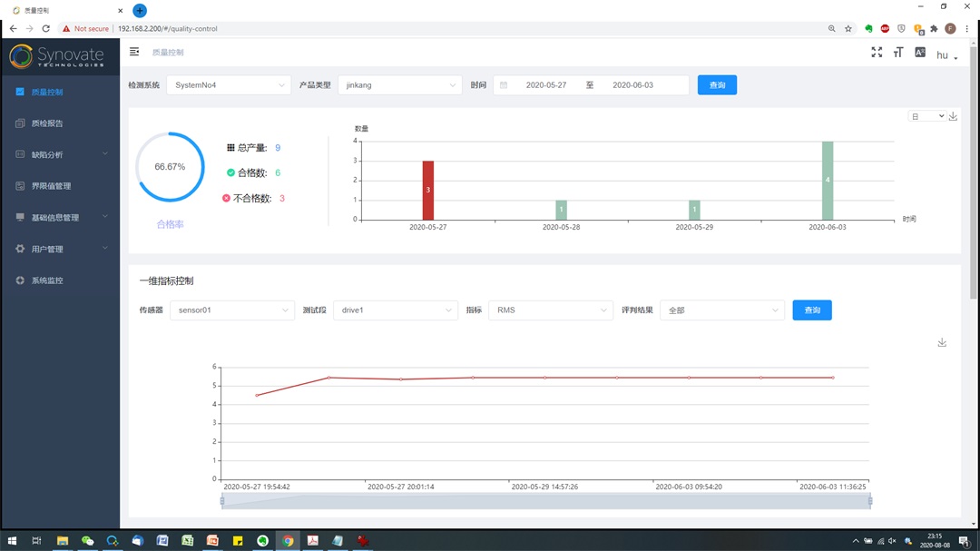Click 查询 button next to date range

click(x=717, y=85)
